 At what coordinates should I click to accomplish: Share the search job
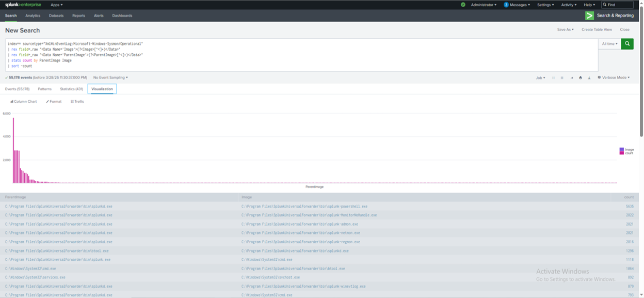pyautogui.click(x=571, y=77)
